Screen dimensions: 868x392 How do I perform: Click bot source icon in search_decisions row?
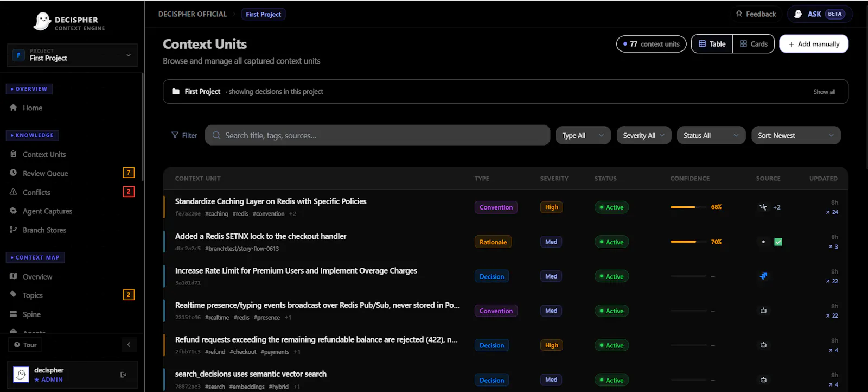click(x=763, y=380)
